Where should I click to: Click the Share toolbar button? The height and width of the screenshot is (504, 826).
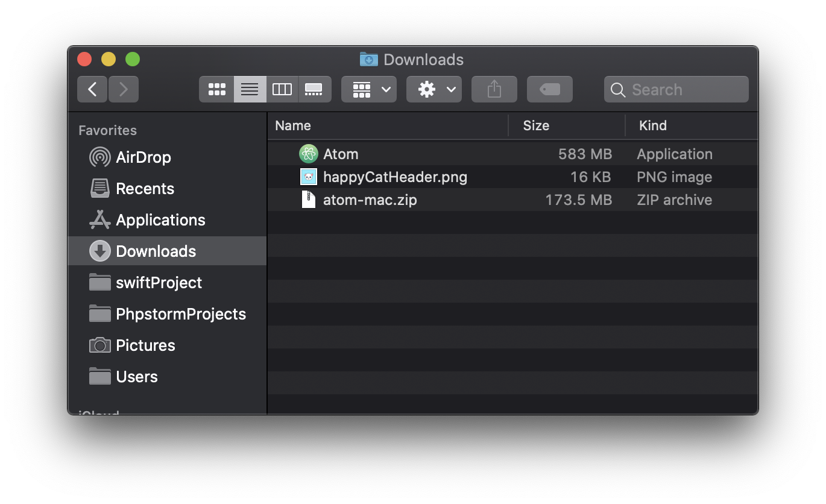494,89
